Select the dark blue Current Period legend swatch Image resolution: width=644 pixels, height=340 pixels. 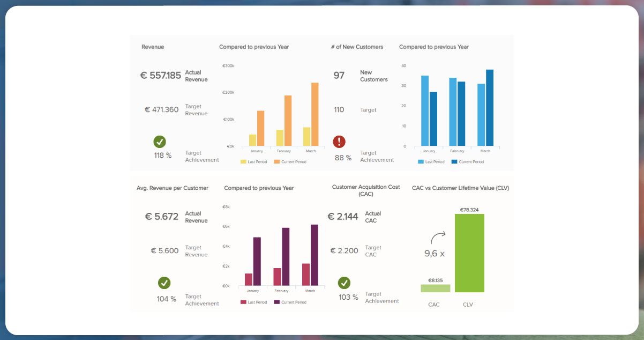pyautogui.click(x=454, y=161)
